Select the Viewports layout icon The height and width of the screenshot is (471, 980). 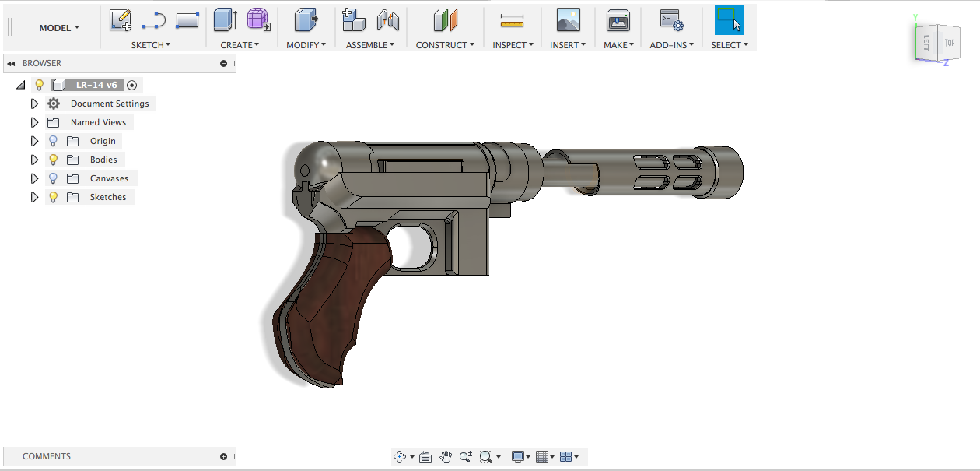[566, 457]
